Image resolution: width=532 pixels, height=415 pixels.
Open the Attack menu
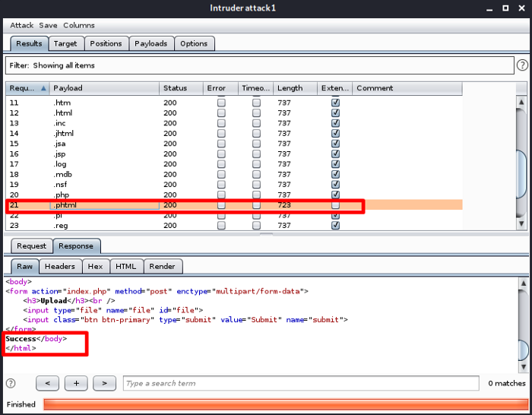coord(22,25)
